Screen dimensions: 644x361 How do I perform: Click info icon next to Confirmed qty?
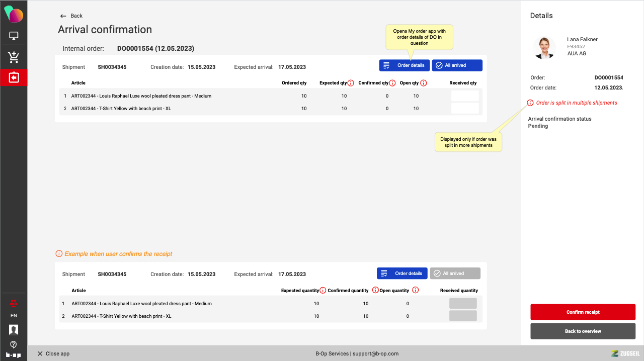pyautogui.click(x=392, y=83)
